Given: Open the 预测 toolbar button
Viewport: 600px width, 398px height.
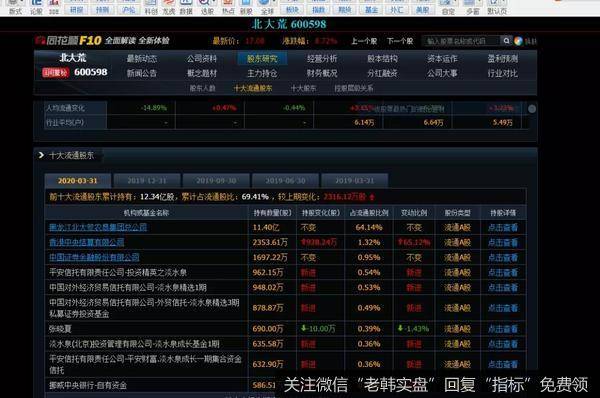Looking at the screenshot, I should point(103,9).
